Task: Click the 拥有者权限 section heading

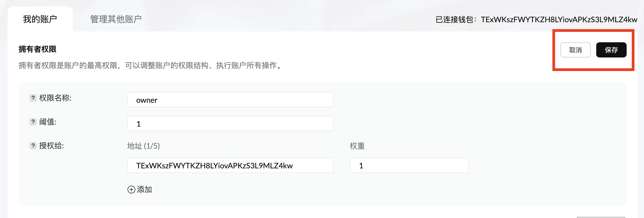Action: click(37, 49)
